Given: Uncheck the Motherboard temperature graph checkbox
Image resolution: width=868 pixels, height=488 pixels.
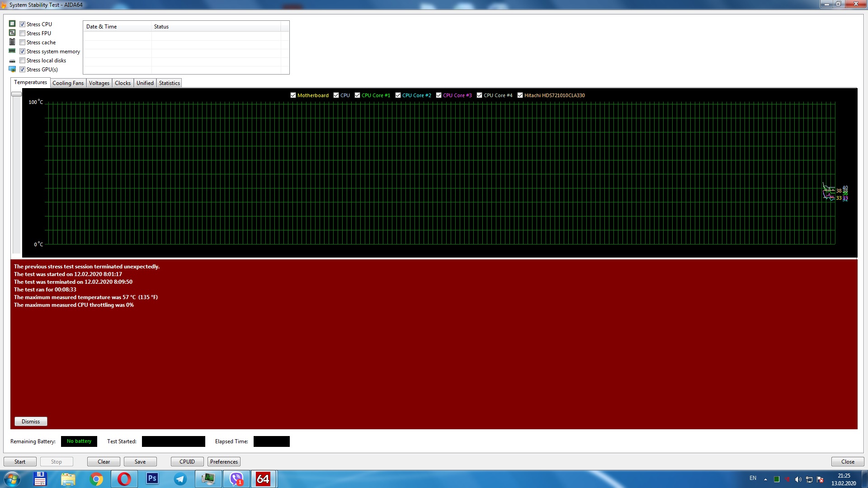Looking at the screenshot, I should (x=293, y=95).
